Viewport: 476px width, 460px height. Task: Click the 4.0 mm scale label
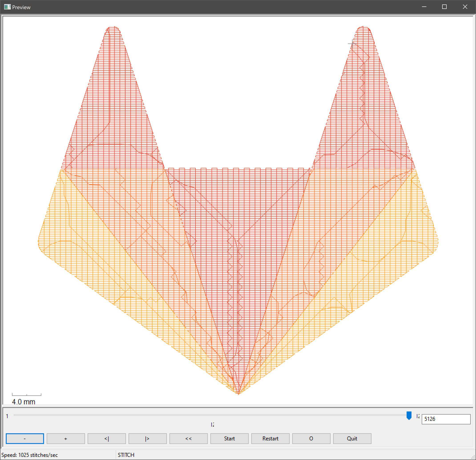click(x=24, y=402)
